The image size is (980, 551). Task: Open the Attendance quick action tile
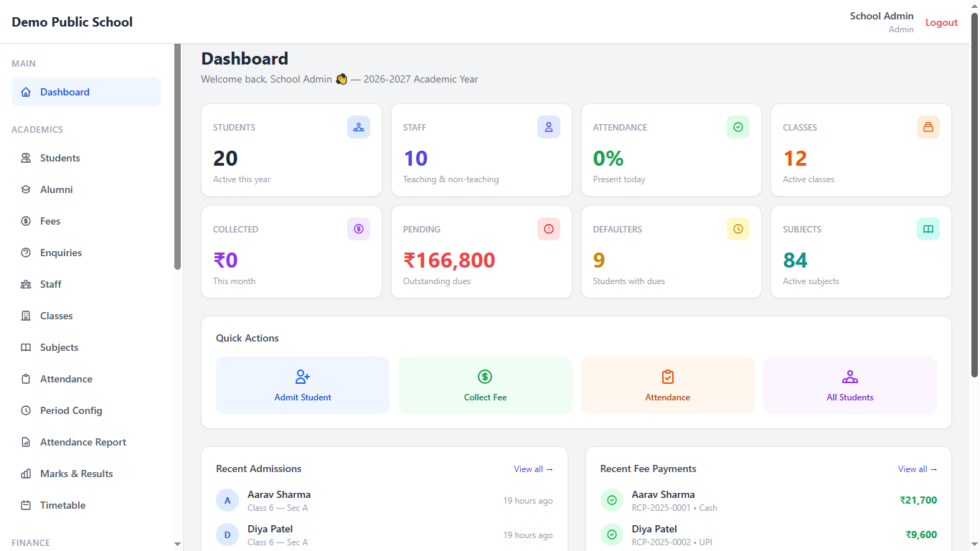click(668, 385)
